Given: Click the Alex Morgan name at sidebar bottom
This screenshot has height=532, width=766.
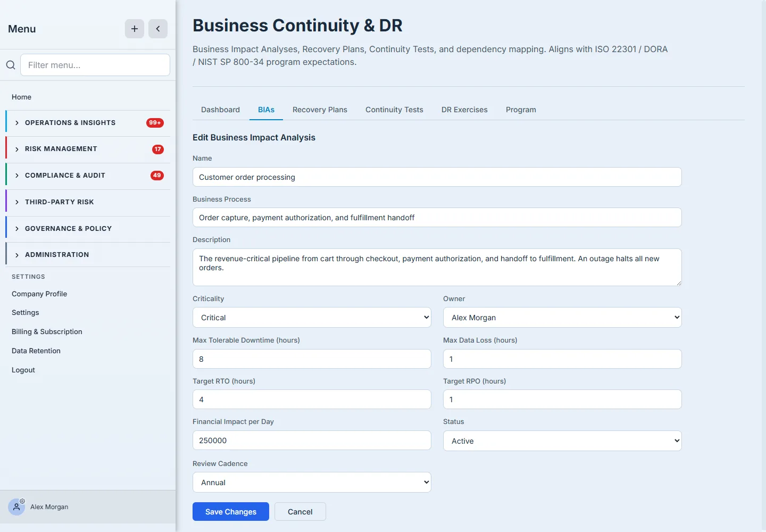Looking at the screenshot, I should [x=49, y=507].
